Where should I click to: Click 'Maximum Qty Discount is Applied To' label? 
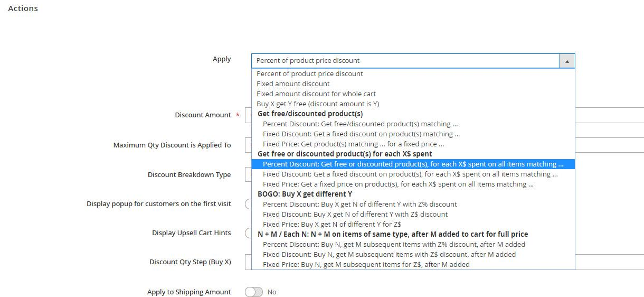pyautogui.click(x=172, y=145)
